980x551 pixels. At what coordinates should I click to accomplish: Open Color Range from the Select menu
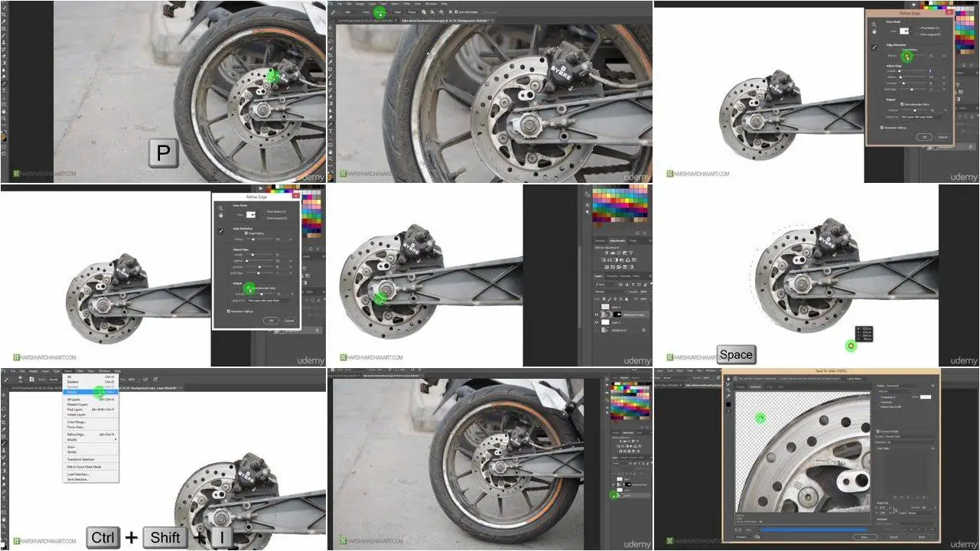pyautogui.click(x=91, y=422)
